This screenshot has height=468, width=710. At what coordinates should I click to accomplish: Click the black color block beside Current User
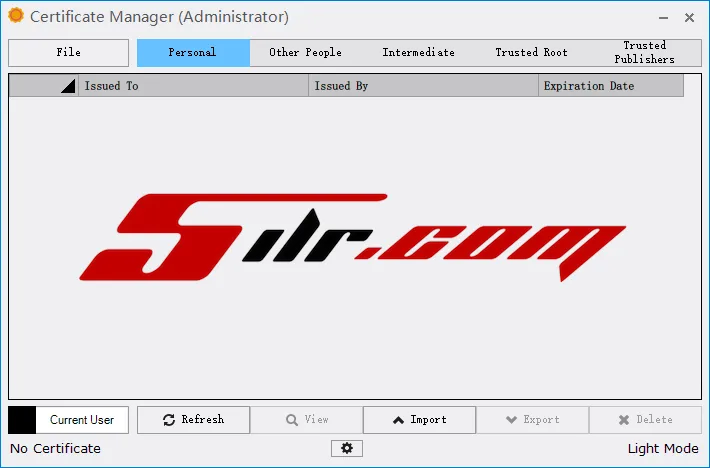coord(22,420)
